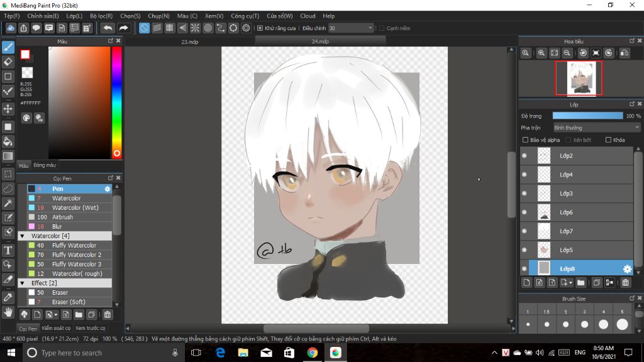Click the rainbow hue slider bar

[x=116, y=102]
